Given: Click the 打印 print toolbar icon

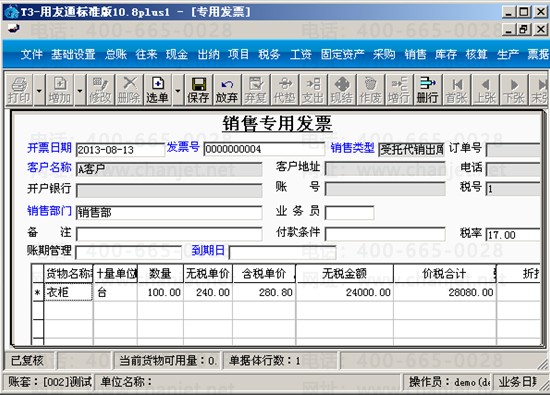Looking at the screenshot, I should pos(20,90).
